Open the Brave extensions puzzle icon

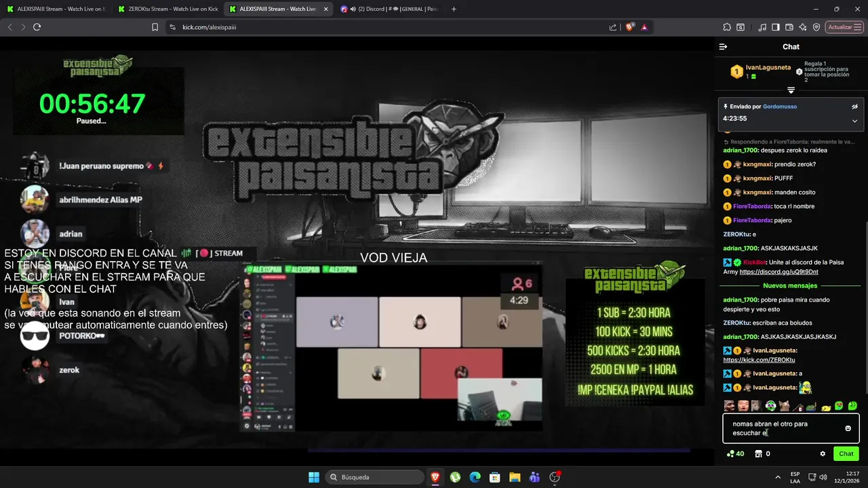tap(727, 27)
